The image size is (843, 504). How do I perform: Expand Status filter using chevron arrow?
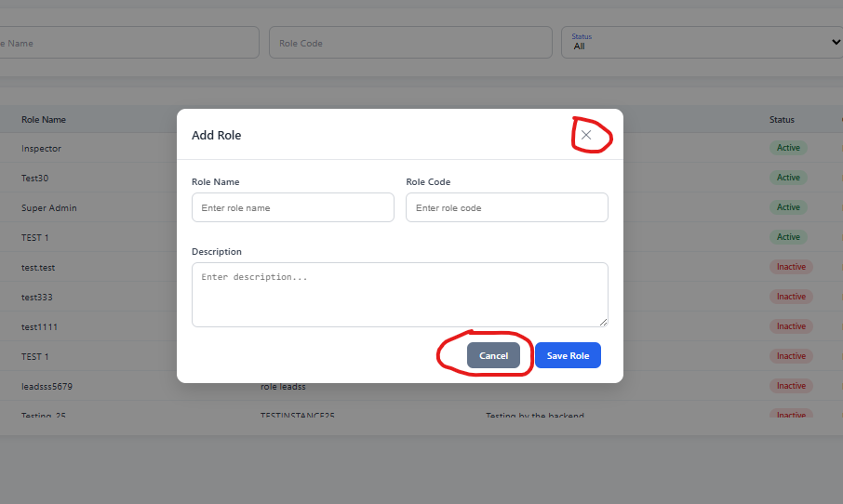[836, 42]
